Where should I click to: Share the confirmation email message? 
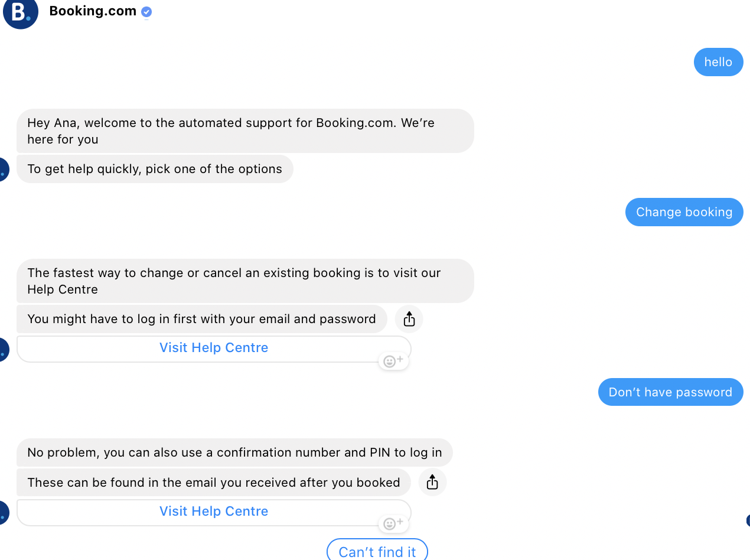coord(432,483)
